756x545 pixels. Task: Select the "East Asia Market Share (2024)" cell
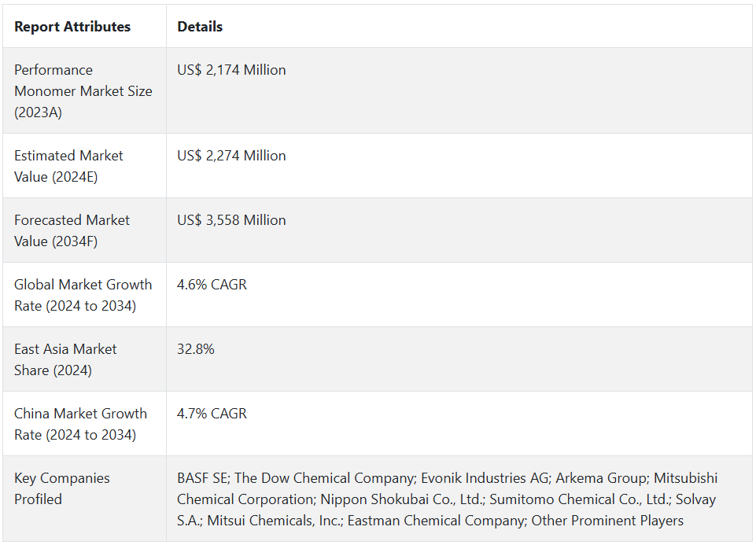[x=65, y=359]
